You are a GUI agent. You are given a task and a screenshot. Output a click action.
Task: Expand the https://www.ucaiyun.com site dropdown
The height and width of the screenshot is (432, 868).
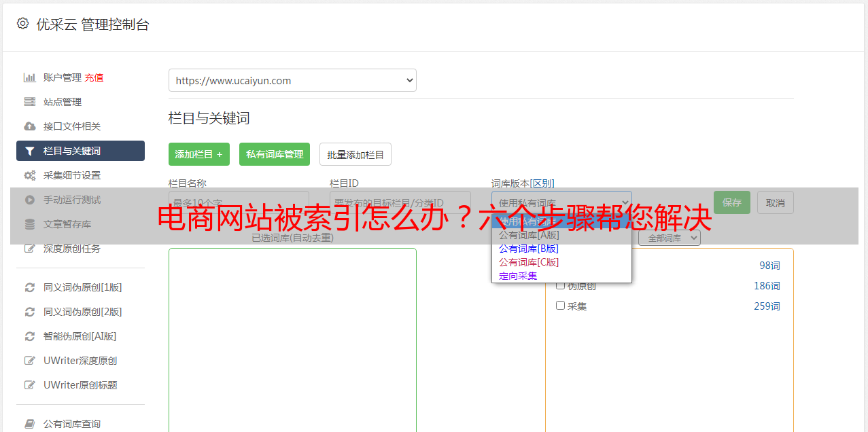click(x=292, y=80)
